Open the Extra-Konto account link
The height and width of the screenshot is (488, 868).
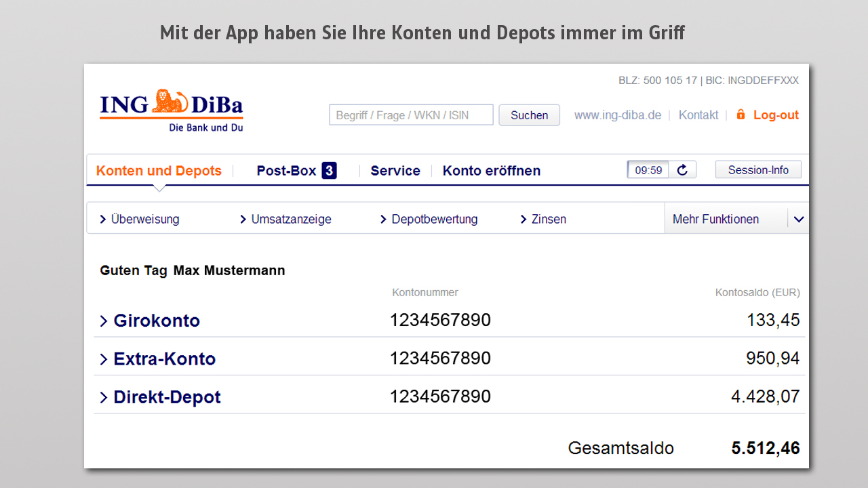click(165, 359)
